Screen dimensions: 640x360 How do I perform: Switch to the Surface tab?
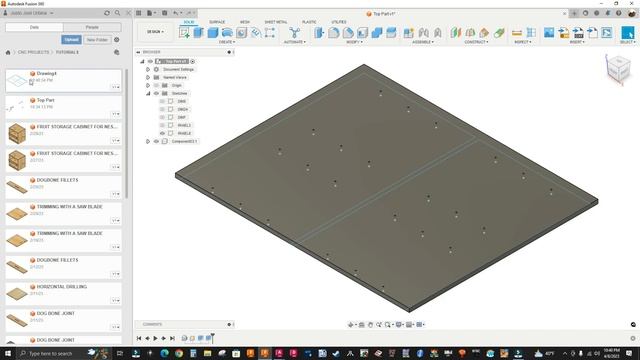217,22
